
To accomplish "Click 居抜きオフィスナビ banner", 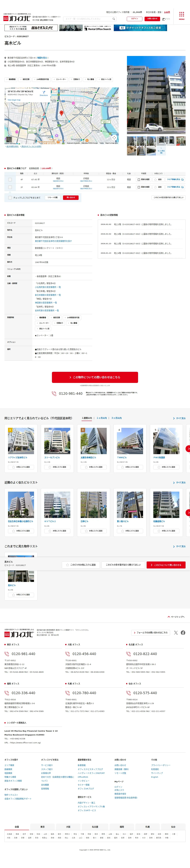I will pos(31,28).
